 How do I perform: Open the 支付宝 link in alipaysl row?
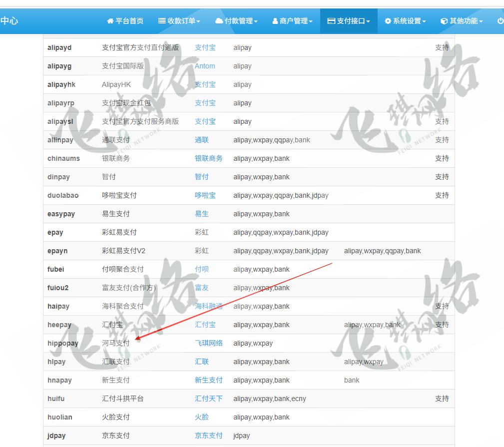coord(205,121)
